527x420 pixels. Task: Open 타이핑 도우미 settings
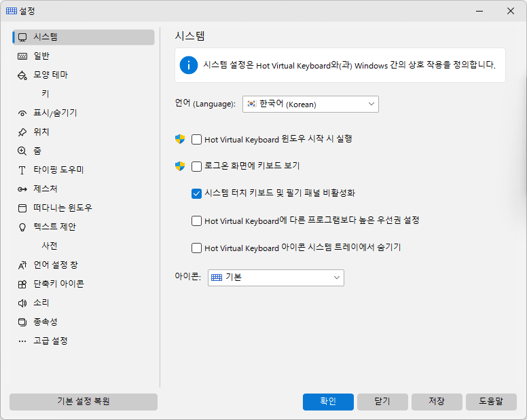pos(84,170)
